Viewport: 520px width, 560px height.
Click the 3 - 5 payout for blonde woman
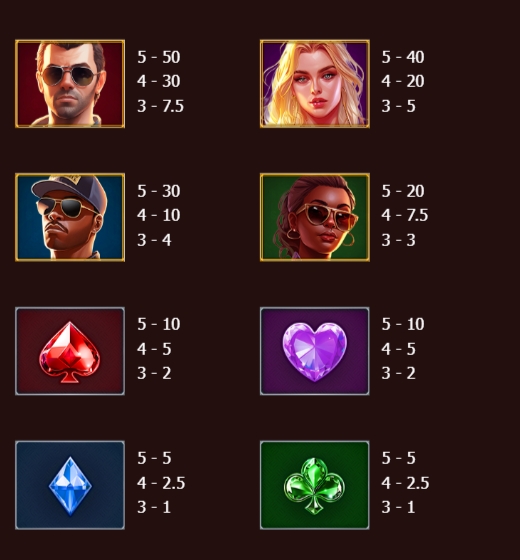click(399, 106)
